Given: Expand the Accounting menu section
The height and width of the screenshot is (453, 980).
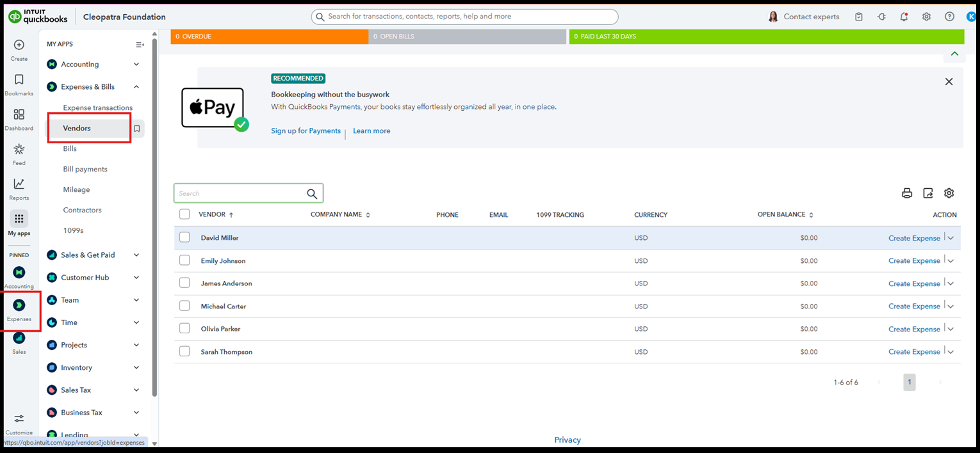Looking at the screenshot, I should tap(136, 64).
